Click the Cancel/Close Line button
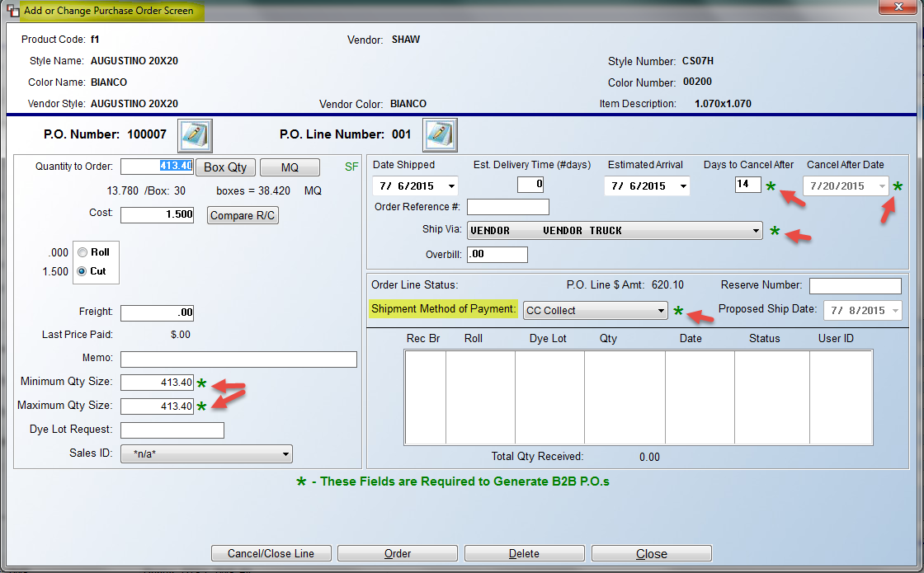 pyautogui.click(x=271, y=553)
